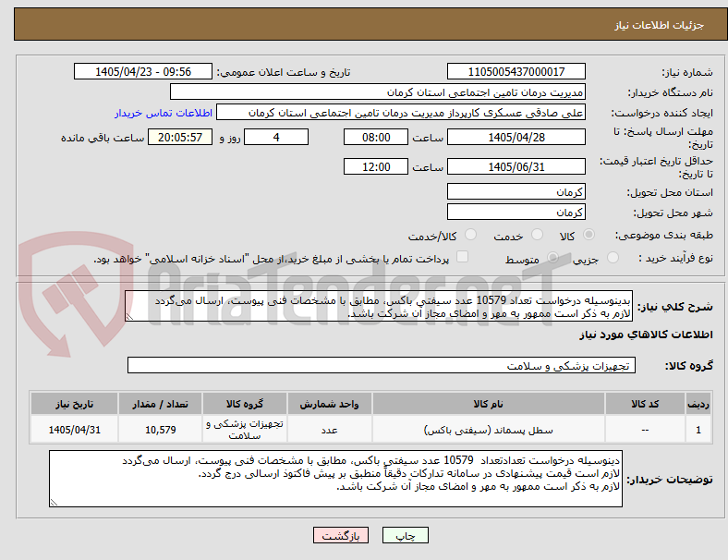Select the متوسط purchase type radio
The height and width of the screenshot is (560, 728).
click(552, 257)
